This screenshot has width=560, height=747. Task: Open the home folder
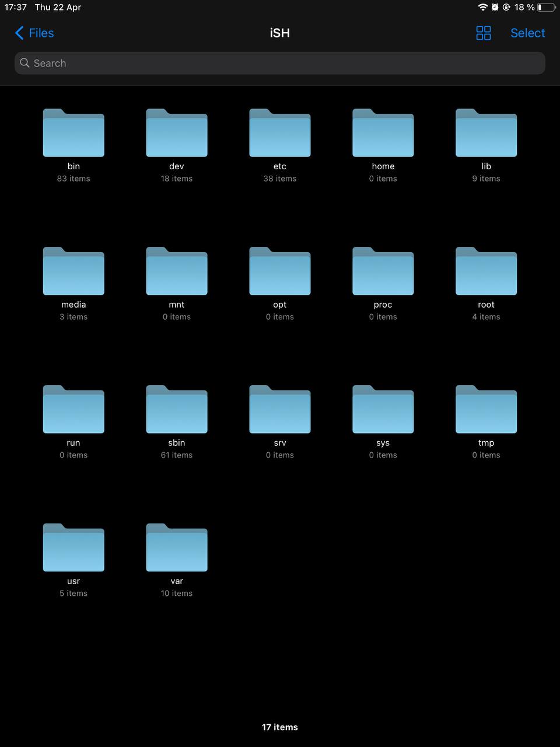point(383,133)
